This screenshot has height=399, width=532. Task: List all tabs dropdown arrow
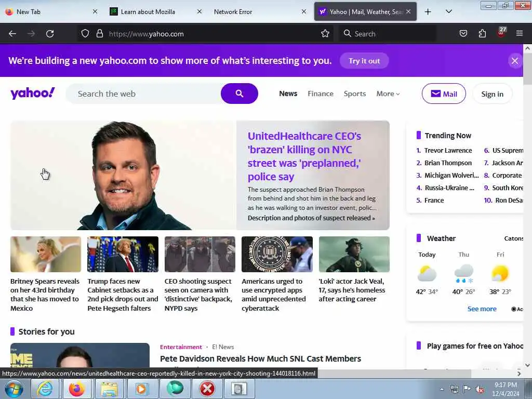448,12
